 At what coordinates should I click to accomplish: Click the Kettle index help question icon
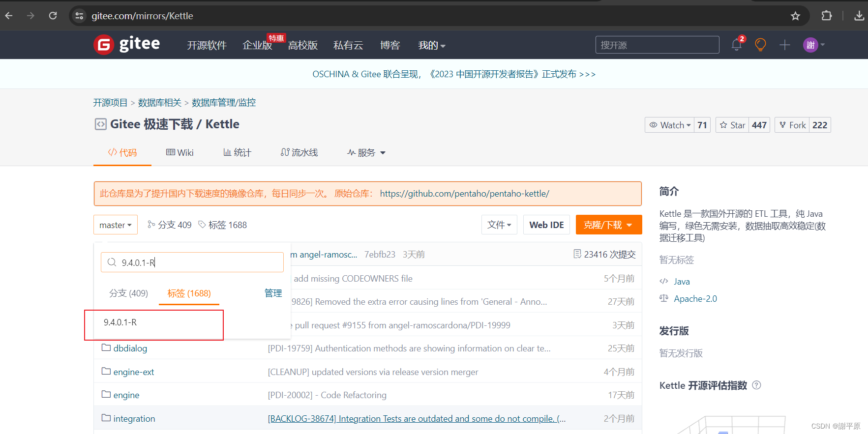[x=757, y=385]
